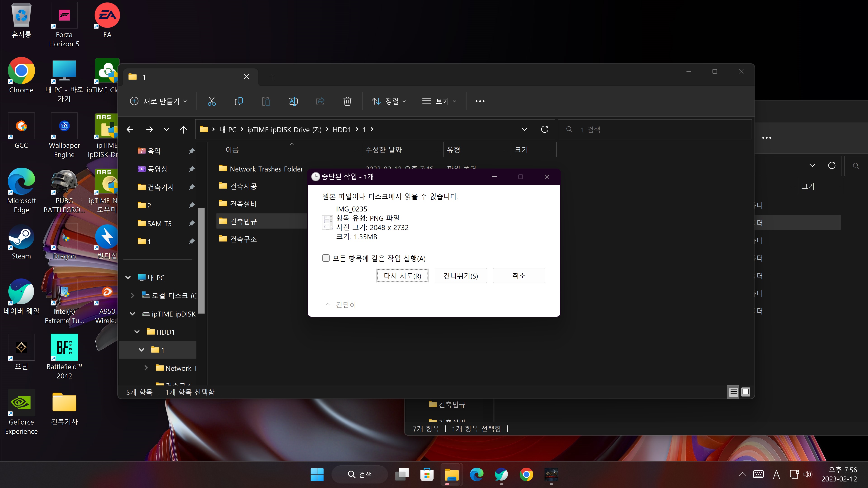Open File Explorer from the taskbar

(x=452, y=474)
